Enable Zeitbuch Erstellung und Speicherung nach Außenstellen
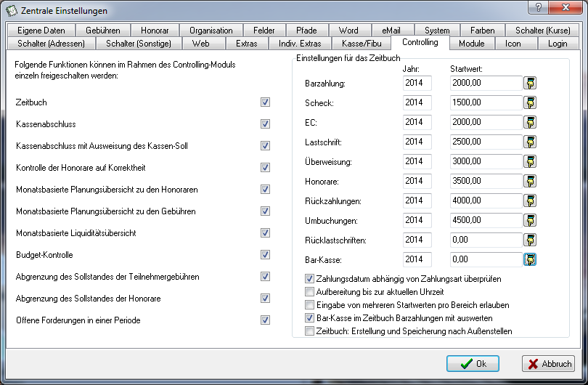Screen dimensions: 588x385 tap(309, 331)
